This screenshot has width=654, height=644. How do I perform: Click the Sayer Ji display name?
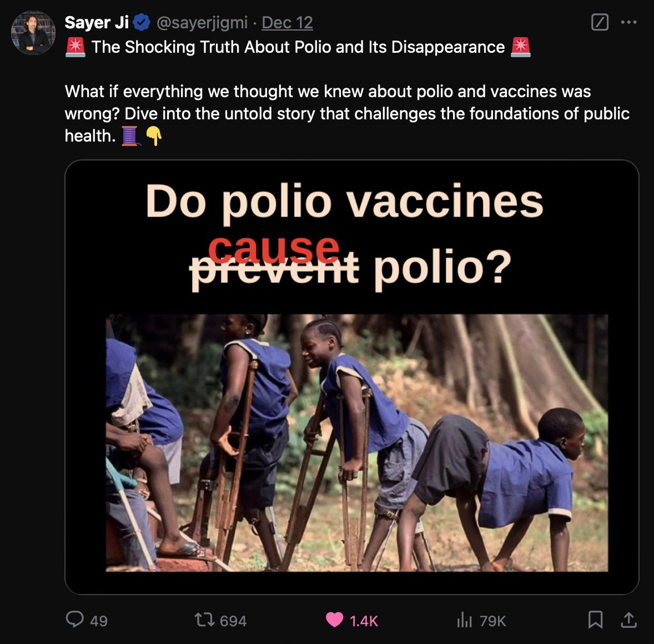coord(97,23)
